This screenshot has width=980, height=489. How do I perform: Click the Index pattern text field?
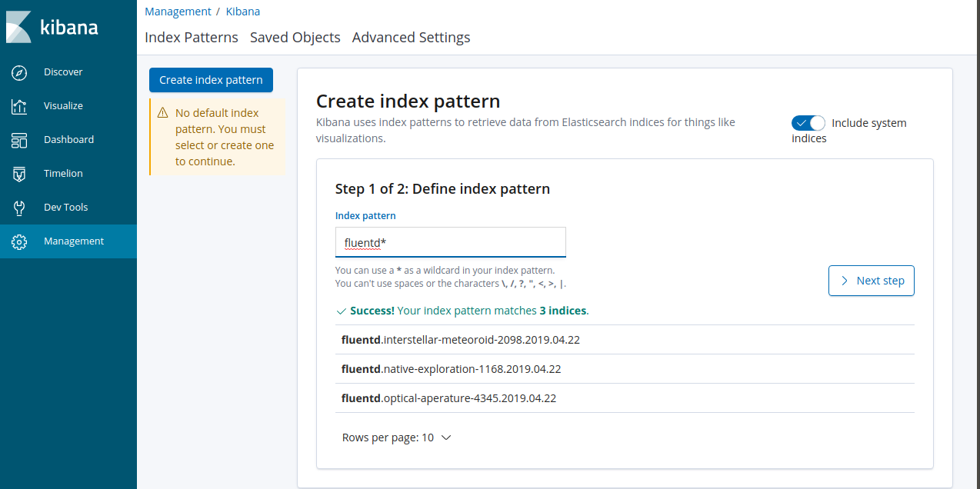pyautogui.click(x=451, y=242)
